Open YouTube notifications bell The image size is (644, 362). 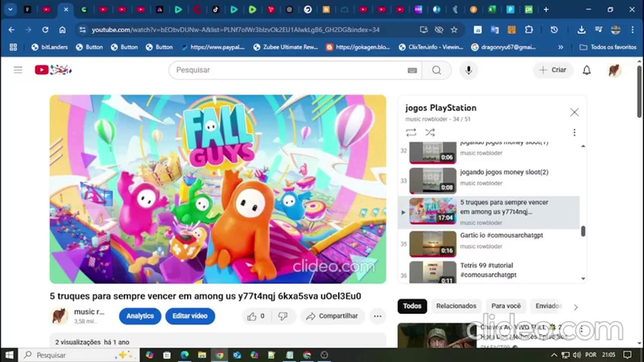pyautogui.click(x=587, y=70)
